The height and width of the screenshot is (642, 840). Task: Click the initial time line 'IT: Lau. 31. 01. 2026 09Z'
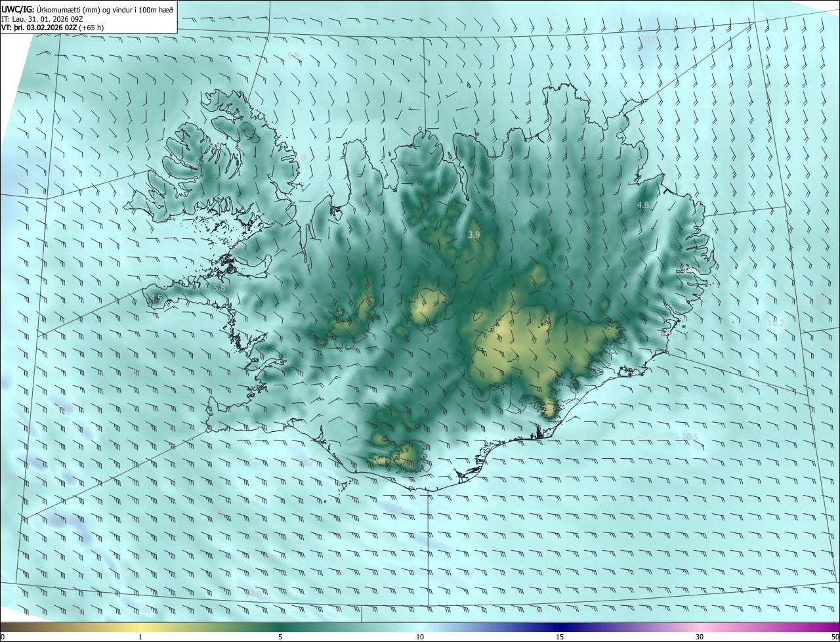tap(43, 18)
